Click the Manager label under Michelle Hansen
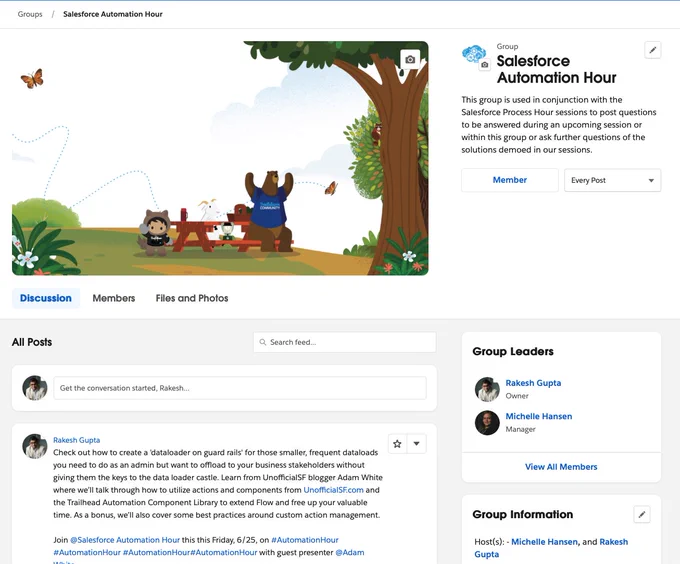Viewport: 680px width, 564px height. [520, 429]
